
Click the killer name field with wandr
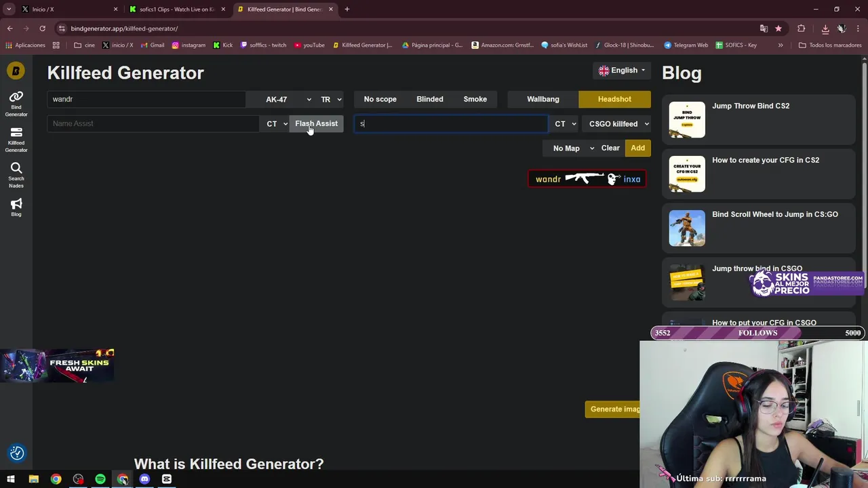pos(146,99)
